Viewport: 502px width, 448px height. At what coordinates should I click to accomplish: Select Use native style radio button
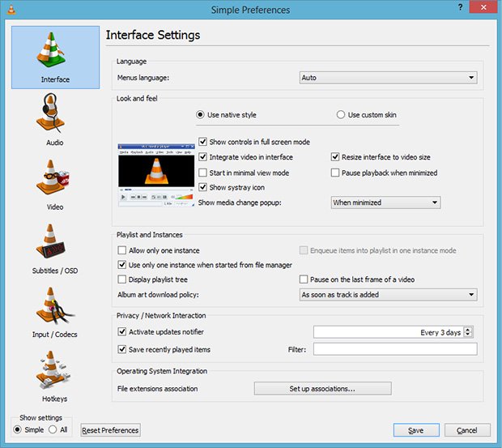[201, 115]
